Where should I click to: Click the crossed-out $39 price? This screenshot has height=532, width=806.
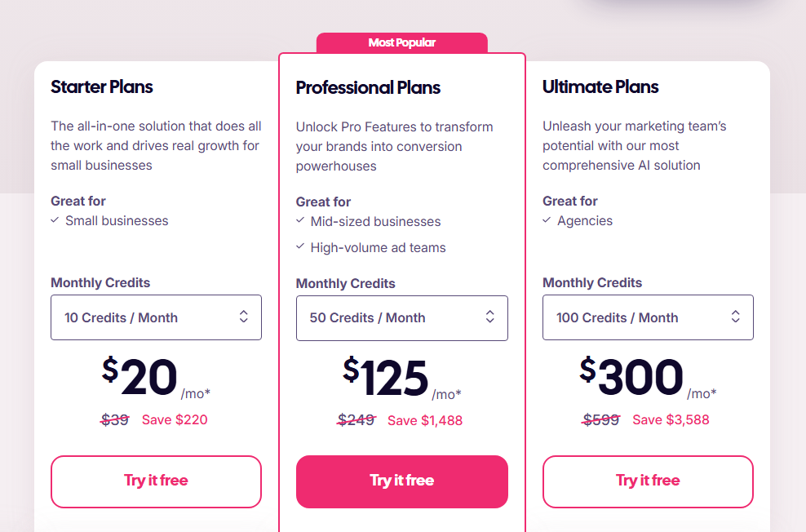click(x=115, y=419)
